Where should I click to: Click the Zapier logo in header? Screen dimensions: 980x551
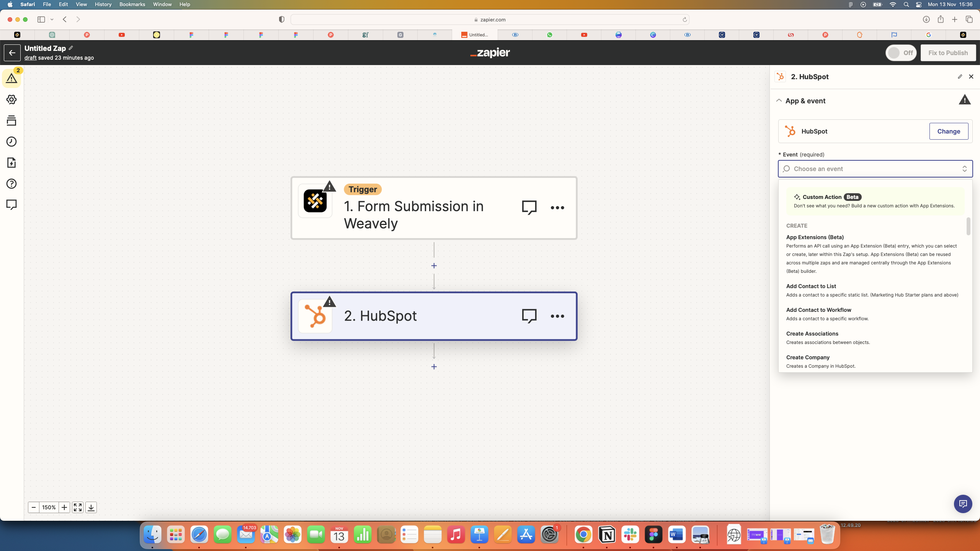(490, 53)
